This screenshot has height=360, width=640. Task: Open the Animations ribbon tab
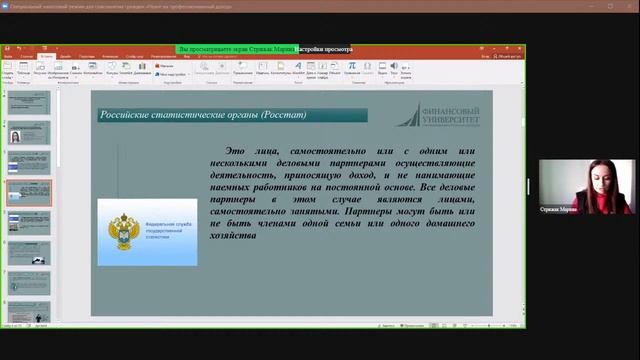(110, 56)
